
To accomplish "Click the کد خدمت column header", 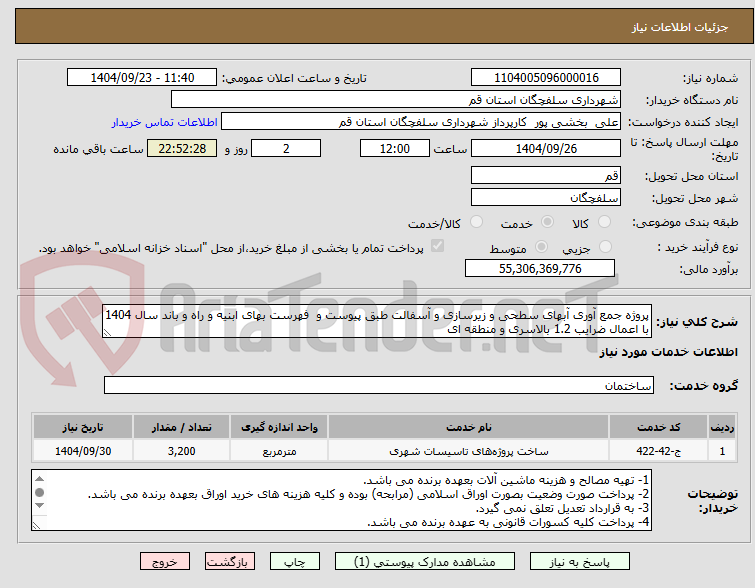I will click(658, 427).
